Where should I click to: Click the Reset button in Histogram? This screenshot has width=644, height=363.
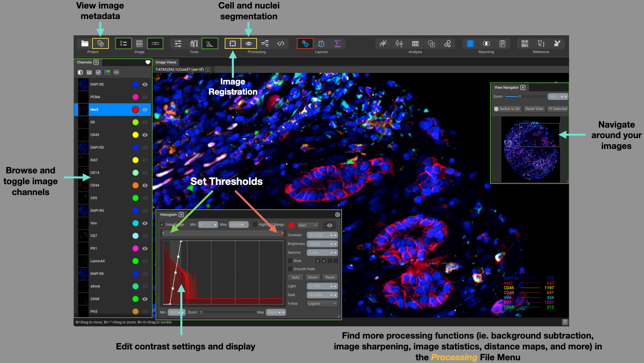330,278
